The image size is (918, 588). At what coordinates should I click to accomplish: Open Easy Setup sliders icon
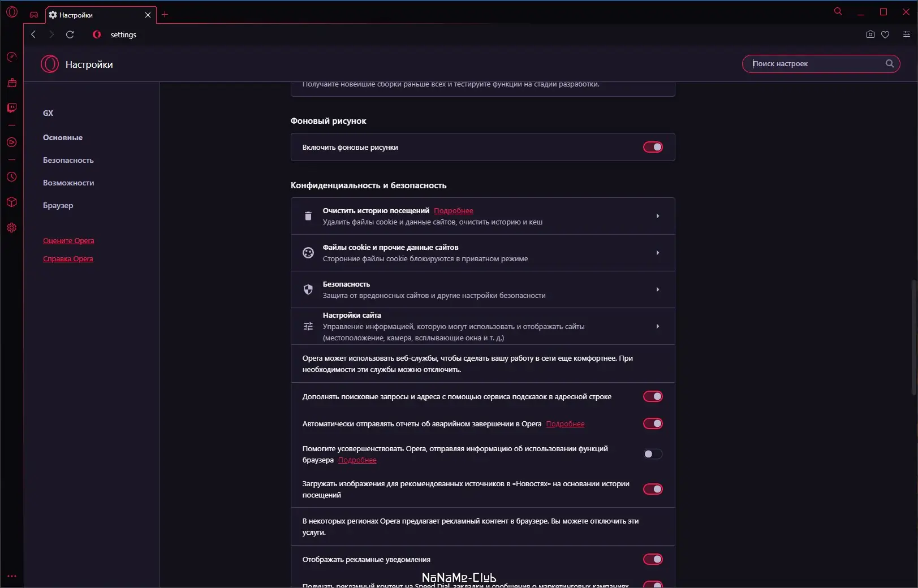(906, 34)
